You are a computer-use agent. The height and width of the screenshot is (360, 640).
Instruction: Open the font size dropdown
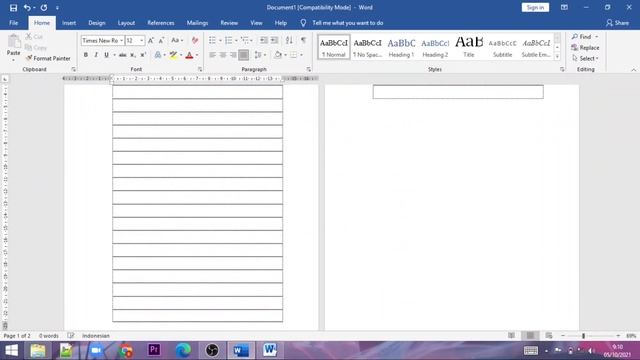click(x=142, y=40)
